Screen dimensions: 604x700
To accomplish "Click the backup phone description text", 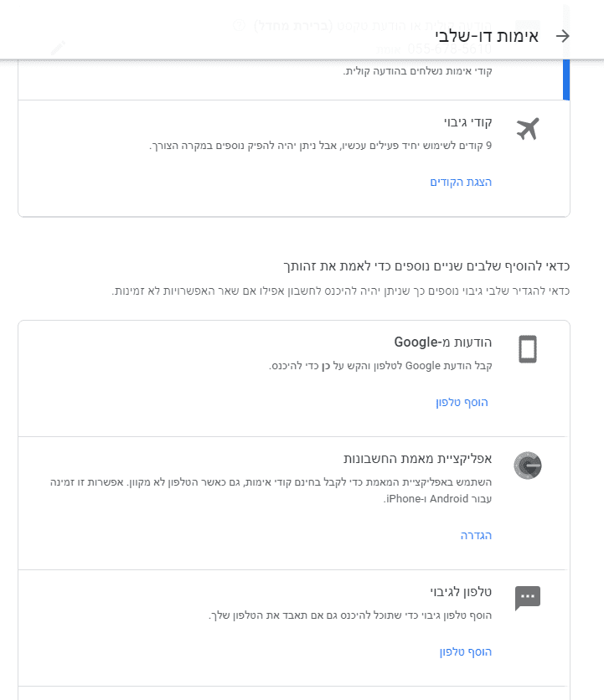I will coord(350,615).
